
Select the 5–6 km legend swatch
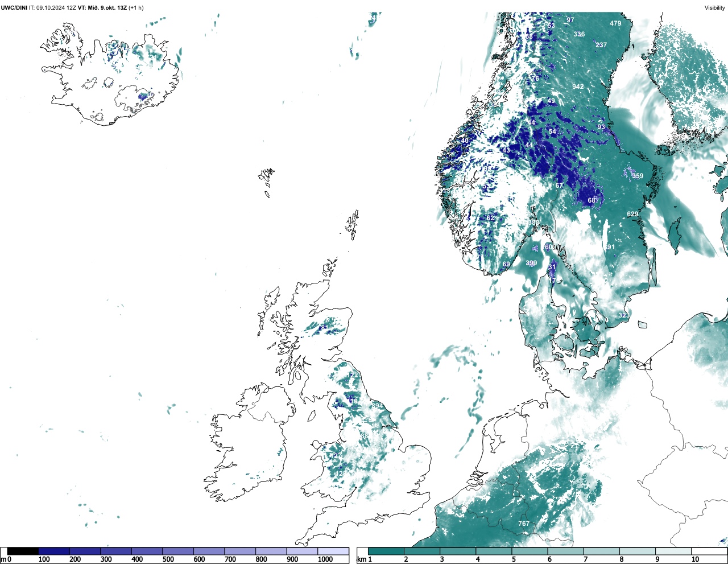(530, 551)
